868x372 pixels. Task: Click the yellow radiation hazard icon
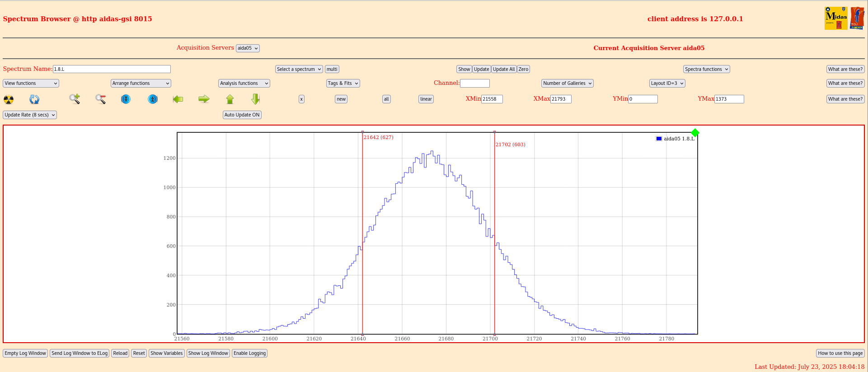click(9, 99)
